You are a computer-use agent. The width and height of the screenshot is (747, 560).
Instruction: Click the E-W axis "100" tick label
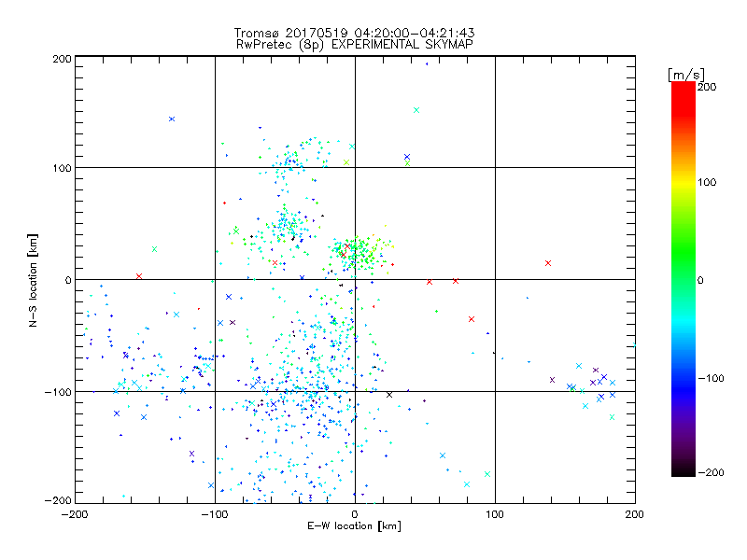pos(495,514)
